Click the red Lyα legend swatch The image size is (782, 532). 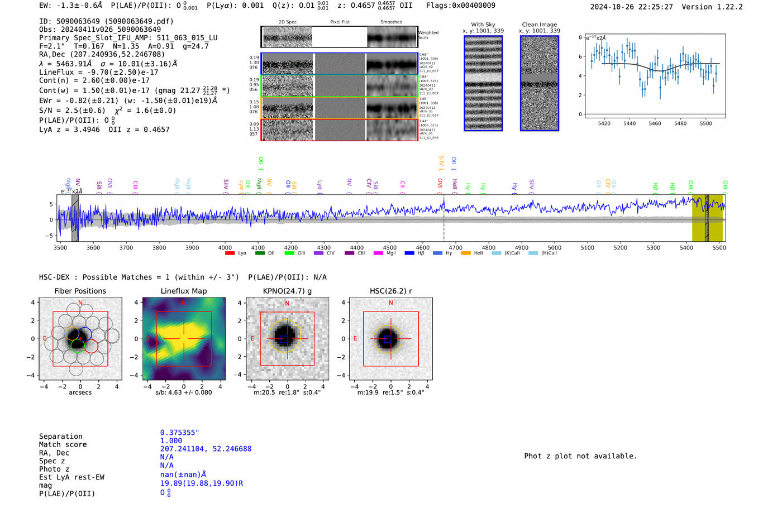tap(229, 253)
